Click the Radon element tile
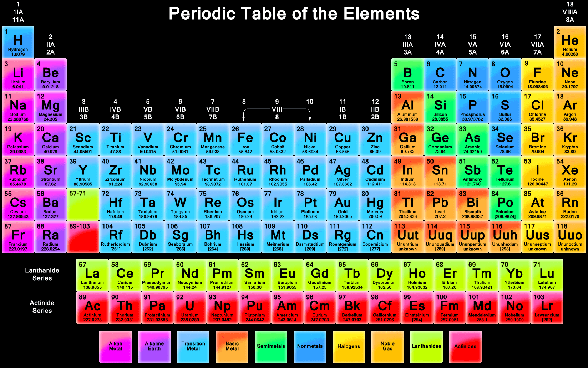The height and width of the screenshot is (368, 588). tap(570, 204)
